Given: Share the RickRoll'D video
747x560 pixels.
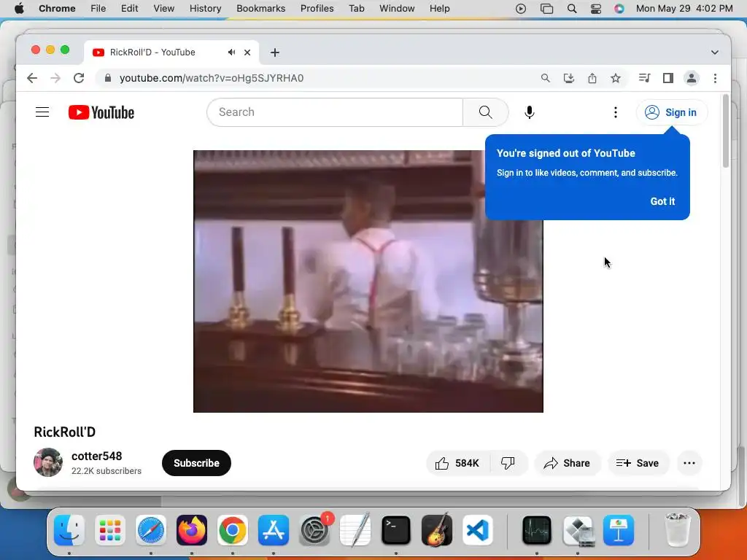Looking at the screenshot, I should [567, 463].
